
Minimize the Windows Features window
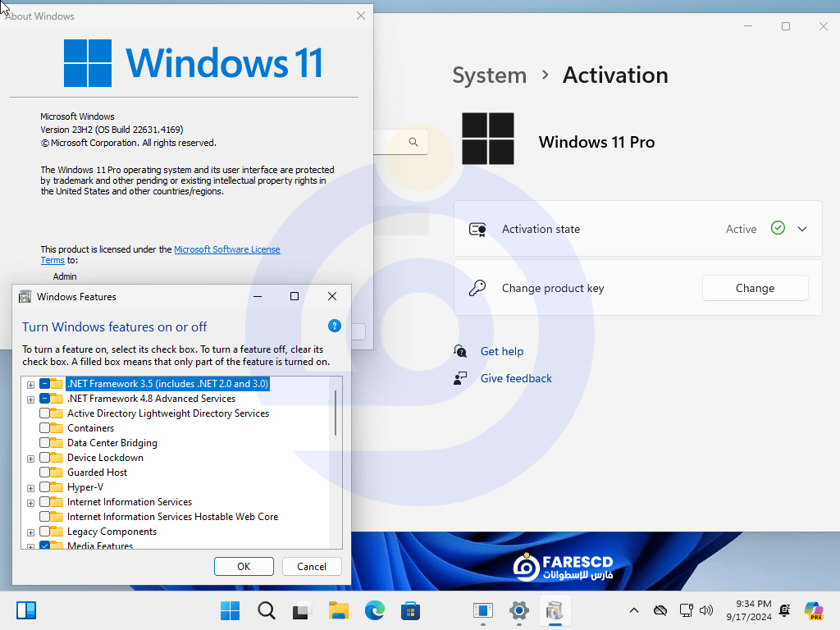pyautogui.click(x=258, y=296)
